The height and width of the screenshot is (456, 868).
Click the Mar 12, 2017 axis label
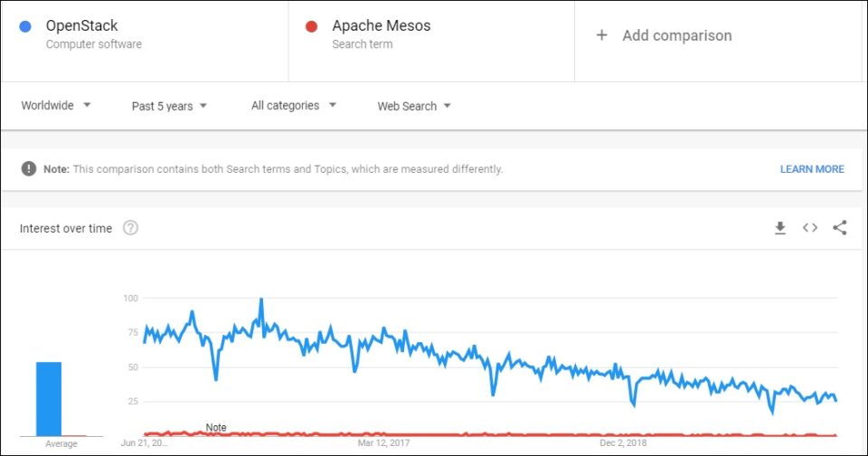coord(383,442)
